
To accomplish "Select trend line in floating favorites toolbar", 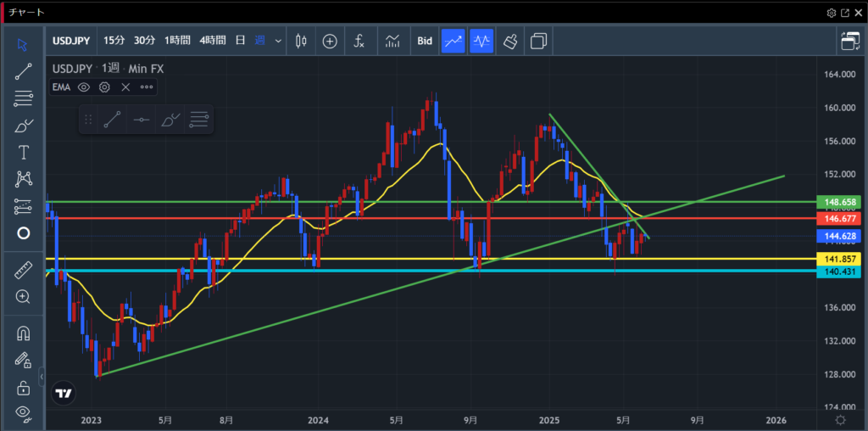I will (113, 120).
